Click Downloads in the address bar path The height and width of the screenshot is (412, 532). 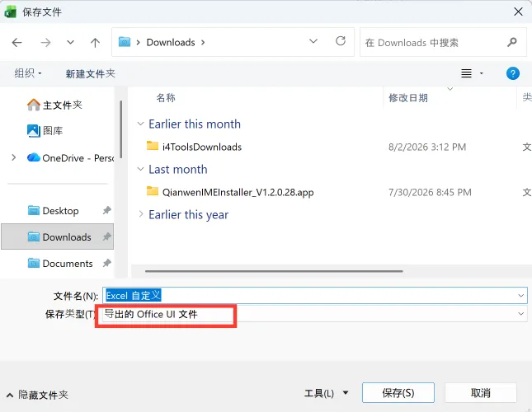pyautogui.click(x=171, y=42)
